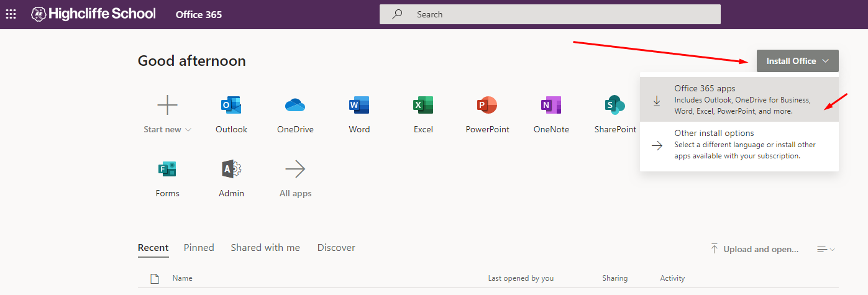Sort by Last opened by you column
Image resolution: width=868 pixels, height=295 pixels.
click(521, 278)
